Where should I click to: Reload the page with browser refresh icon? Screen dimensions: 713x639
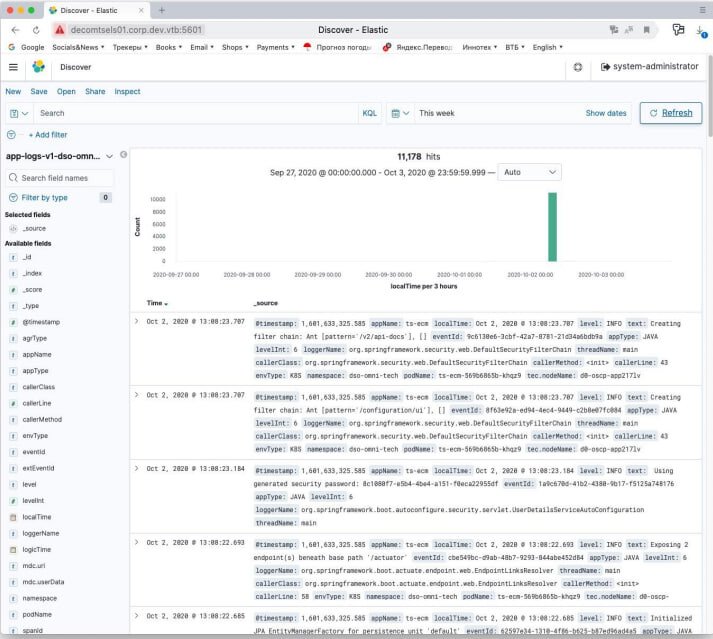click(x=36, y=30)
